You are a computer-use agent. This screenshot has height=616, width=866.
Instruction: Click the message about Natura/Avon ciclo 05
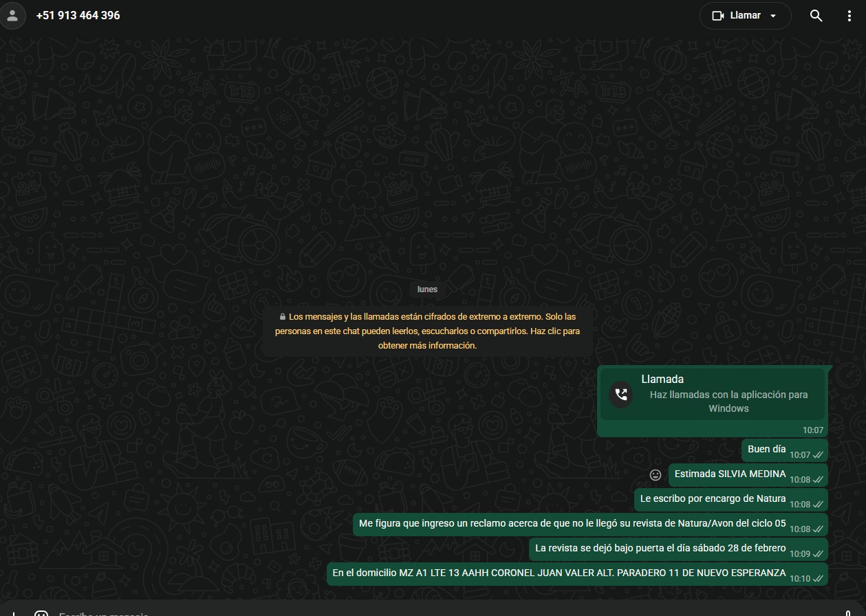tap(572, 524)
